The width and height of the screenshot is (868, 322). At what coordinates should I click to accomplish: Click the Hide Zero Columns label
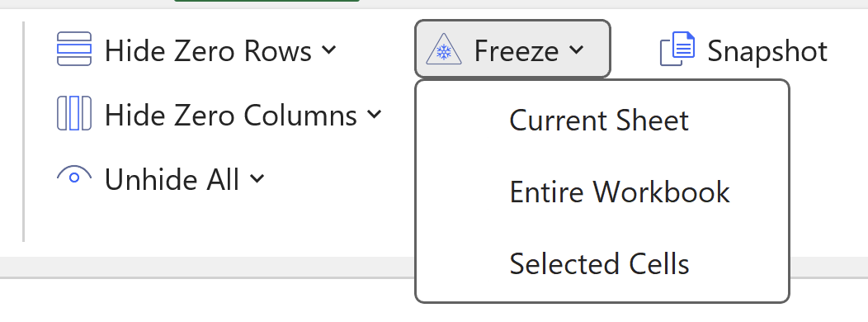[231, 116]
